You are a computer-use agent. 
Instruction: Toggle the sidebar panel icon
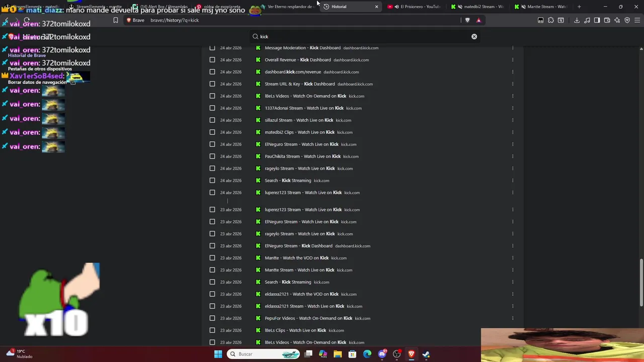pos(597,20)
